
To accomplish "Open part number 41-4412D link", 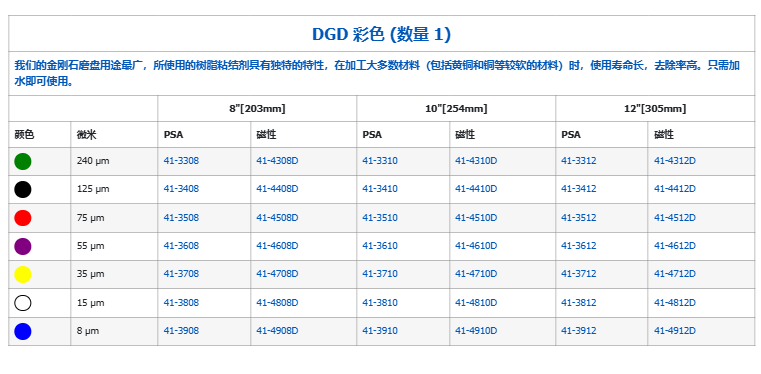I will pos(675,189).
